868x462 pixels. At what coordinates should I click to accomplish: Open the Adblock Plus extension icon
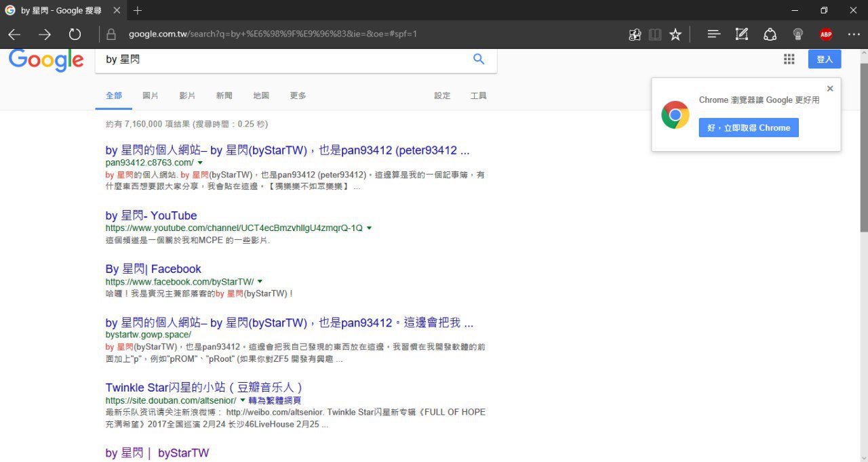tap(825, 35)
